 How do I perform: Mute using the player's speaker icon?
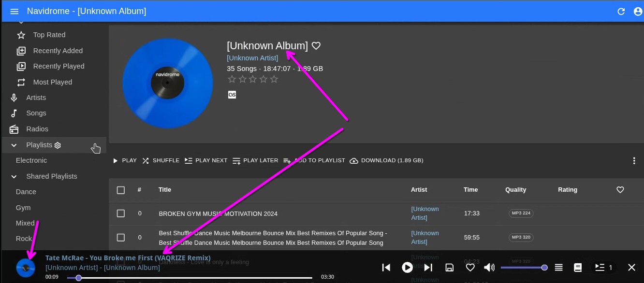pos(489,267)
